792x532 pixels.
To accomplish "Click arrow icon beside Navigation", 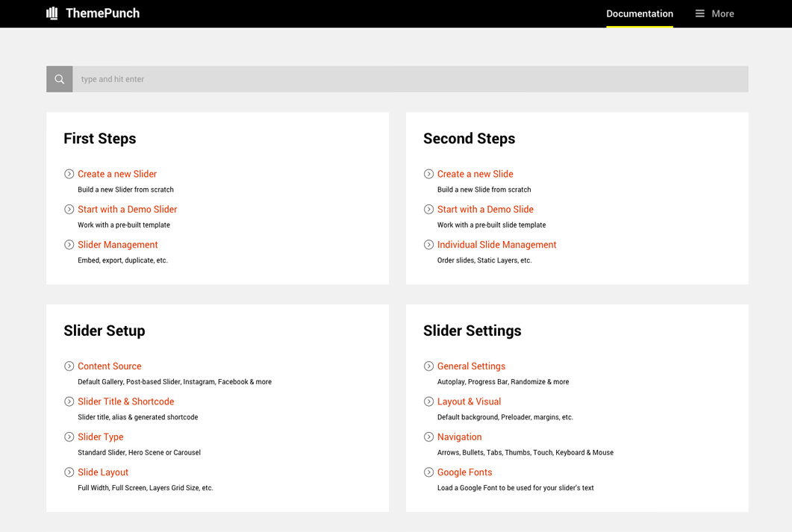I will coord(428,437).
